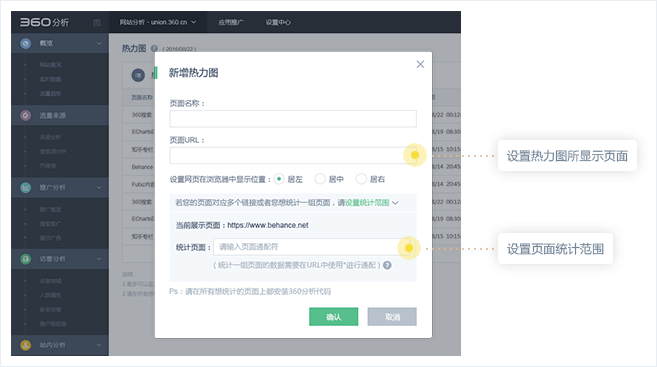Open 客户端信息 under 访客分析
This screenshot has width=657, height=367.
(53, 323)
